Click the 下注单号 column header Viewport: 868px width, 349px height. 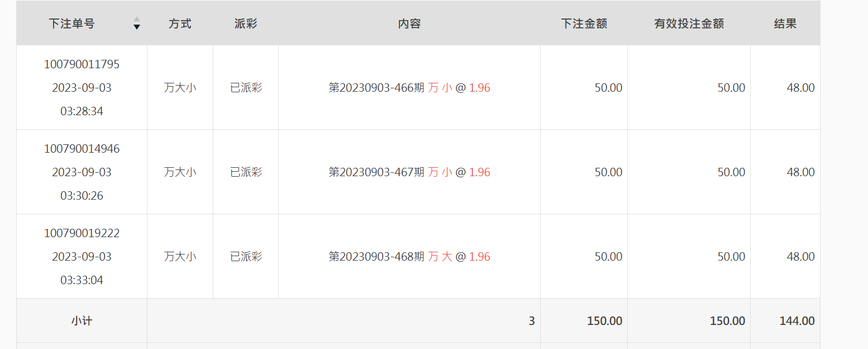(71, 23)
